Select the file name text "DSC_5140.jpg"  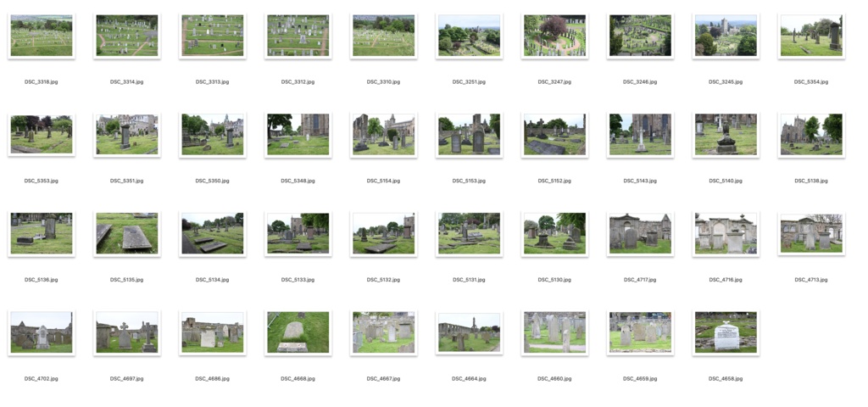tap(726, 181)
